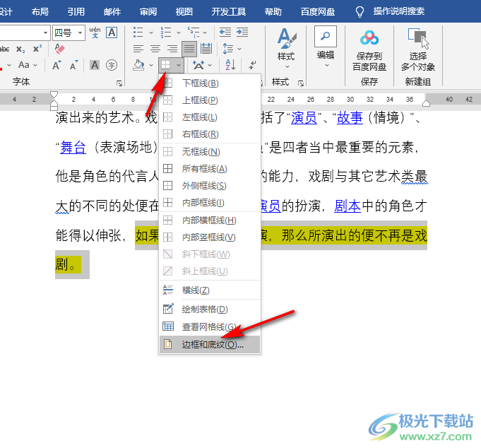The image size is (481, 448).
Task: Click the right indent ruler marker
Action: point(426,103)
